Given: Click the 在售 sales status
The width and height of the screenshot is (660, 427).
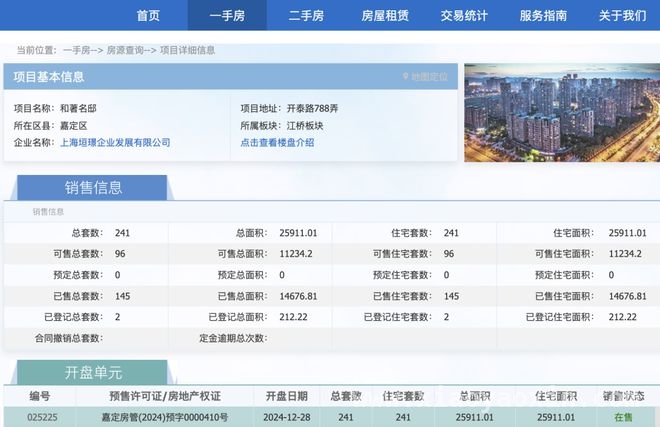Looking at the screenshot, I should 623,417.
